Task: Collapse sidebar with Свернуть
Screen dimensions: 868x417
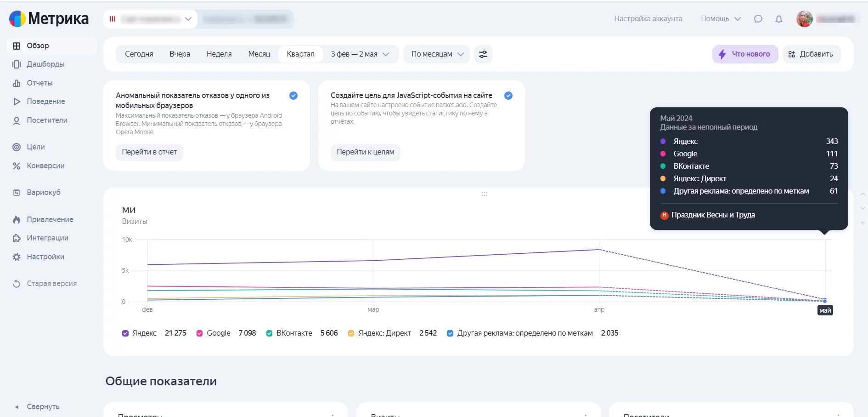Action: click(37, 406)
